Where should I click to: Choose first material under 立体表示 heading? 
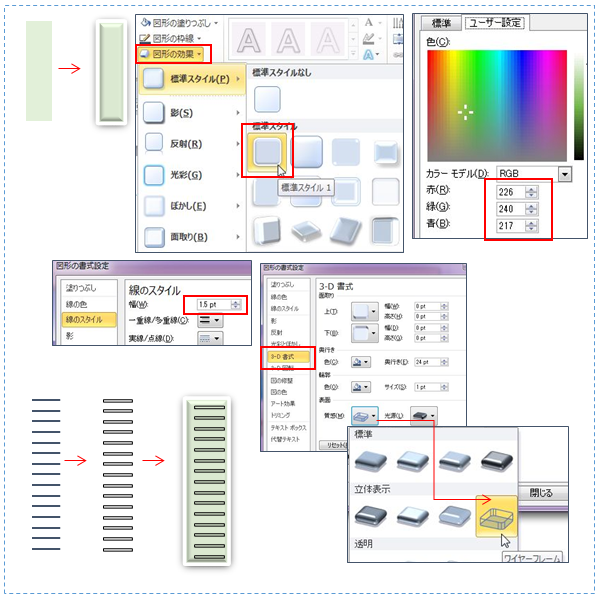[x=370, y=515]
